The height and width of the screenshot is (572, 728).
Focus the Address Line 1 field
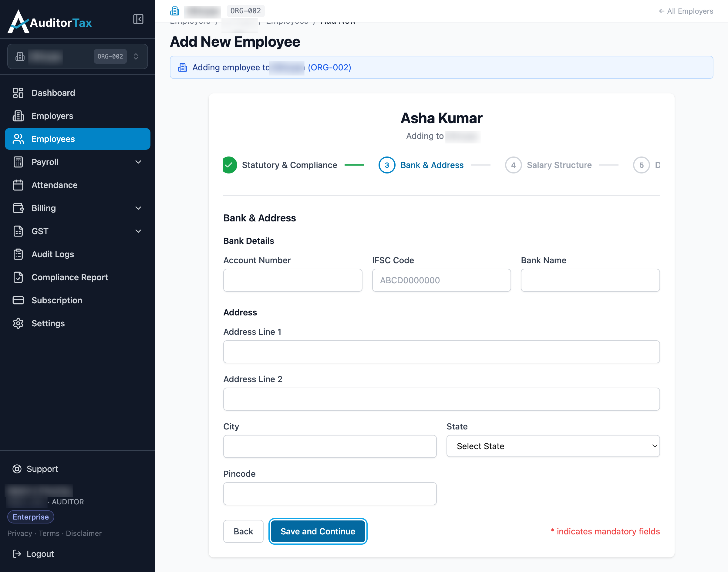pos(441,352)
